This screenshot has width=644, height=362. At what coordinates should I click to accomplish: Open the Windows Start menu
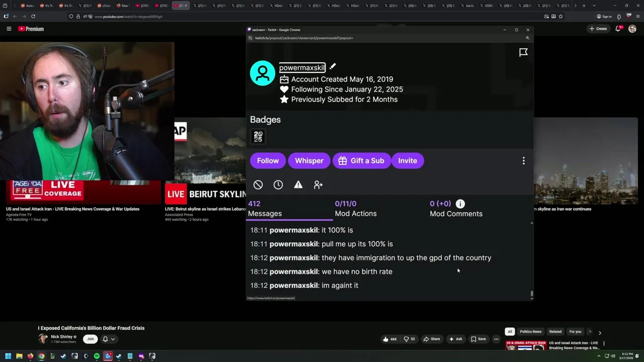(x=8, y=356)
